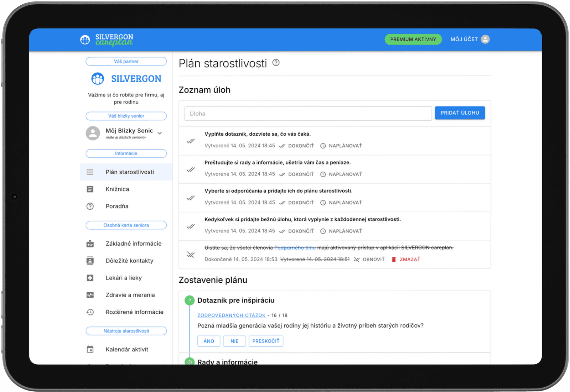Mark the Vyplňte dotazník task as done
Screen dimensions: 570x392
coord(191,141)
